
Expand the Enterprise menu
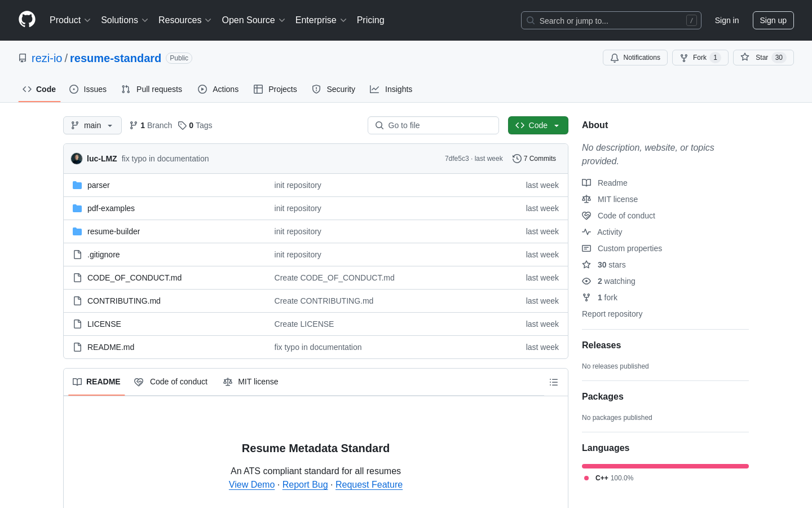(x=321, y=20)
